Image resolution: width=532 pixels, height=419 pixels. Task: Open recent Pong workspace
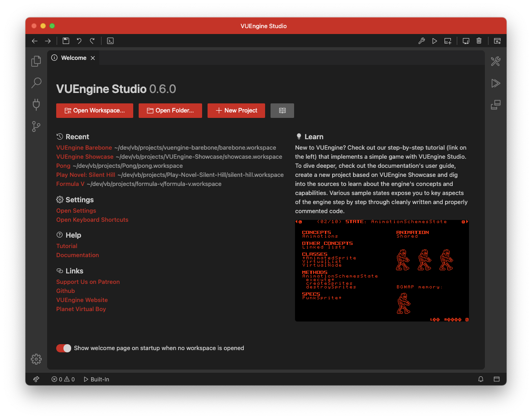pos(63,166)
